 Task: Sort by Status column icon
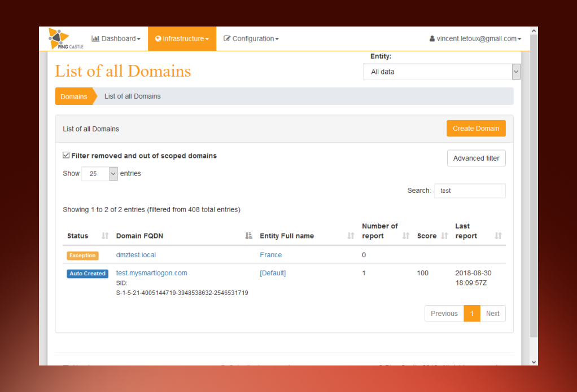point(105,236)
